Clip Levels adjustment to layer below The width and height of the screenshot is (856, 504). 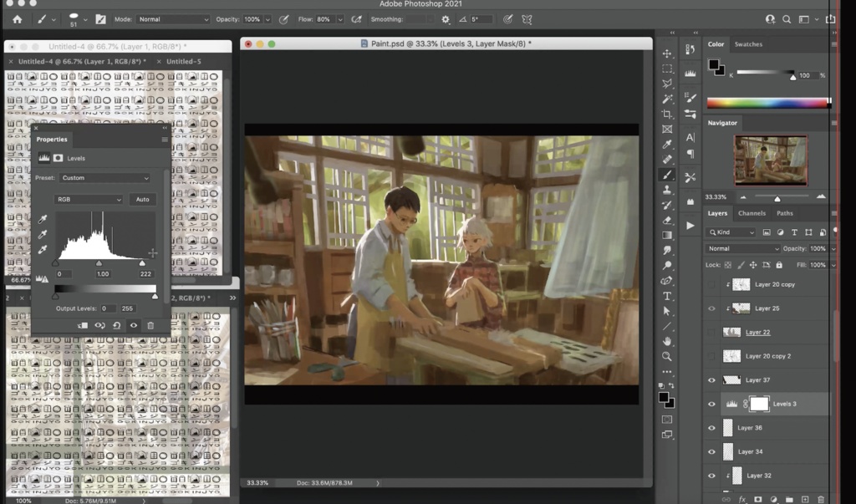83,325
